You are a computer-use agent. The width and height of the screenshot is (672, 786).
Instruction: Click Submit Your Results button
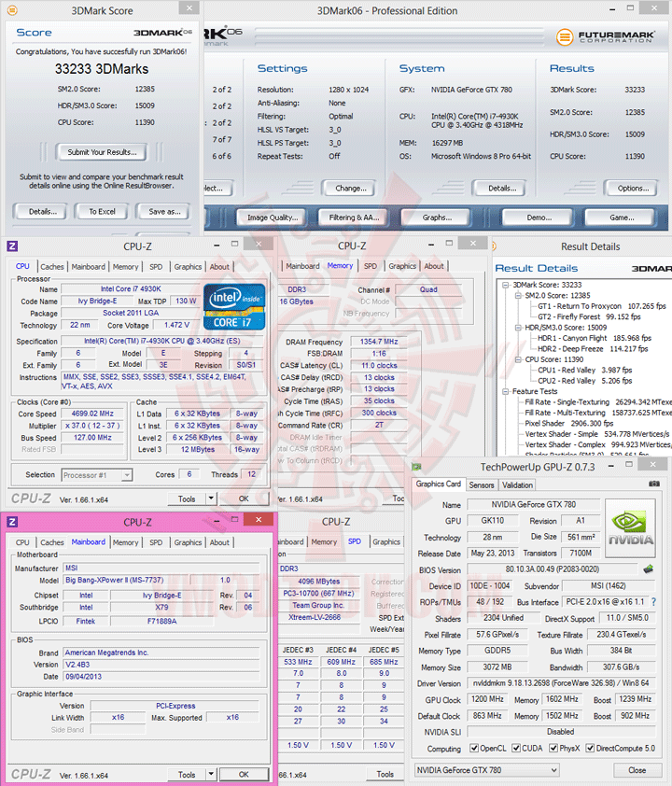[103, 152]
